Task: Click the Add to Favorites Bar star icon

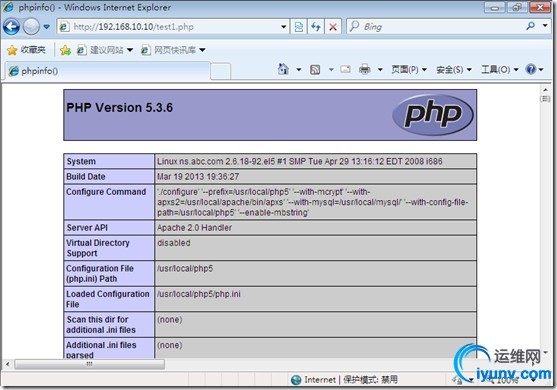Action: 65,50
